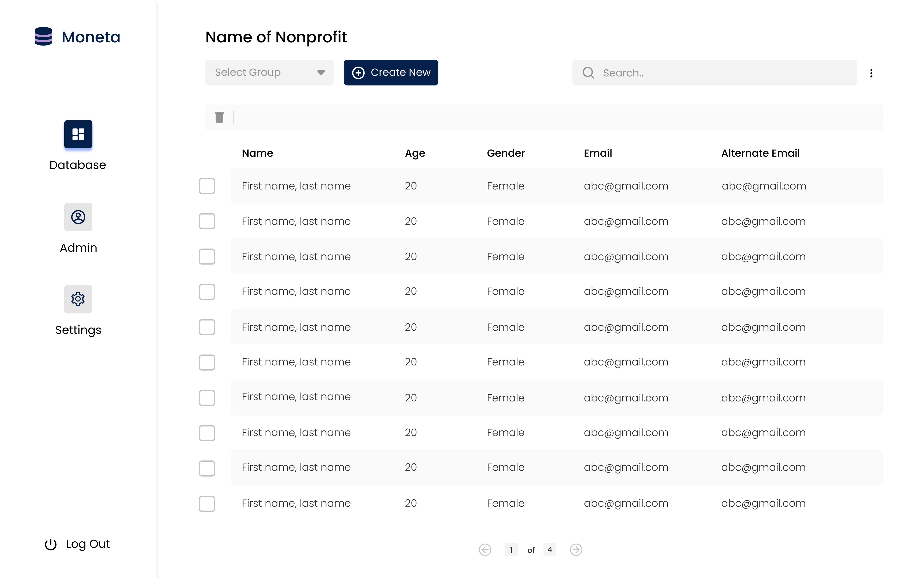Screen dimensions: 924x578
Task: Click first row's First name, last name
Action: (296, 186)
